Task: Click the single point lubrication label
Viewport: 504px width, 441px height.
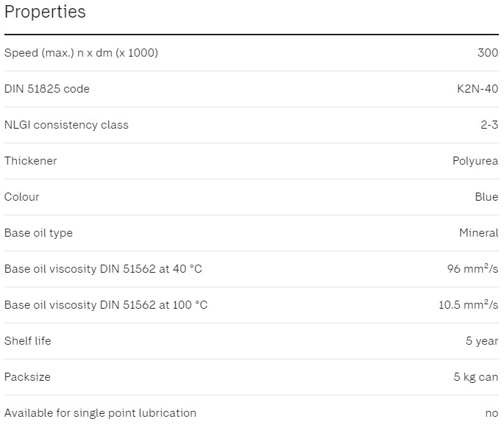Action: [x=100, y=413]
